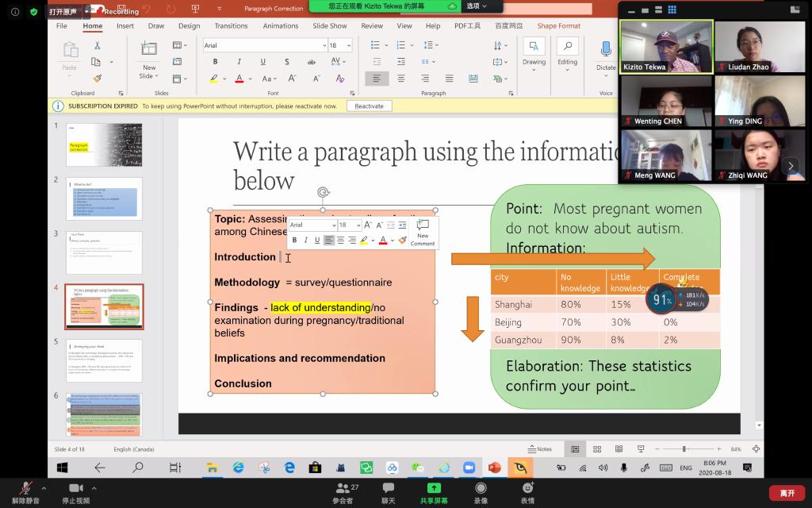The width and height of the screenshot is (812, 508).
Task: Click the Format Painter brush on the floating mini toolbar
Action: tap(402, 240)
